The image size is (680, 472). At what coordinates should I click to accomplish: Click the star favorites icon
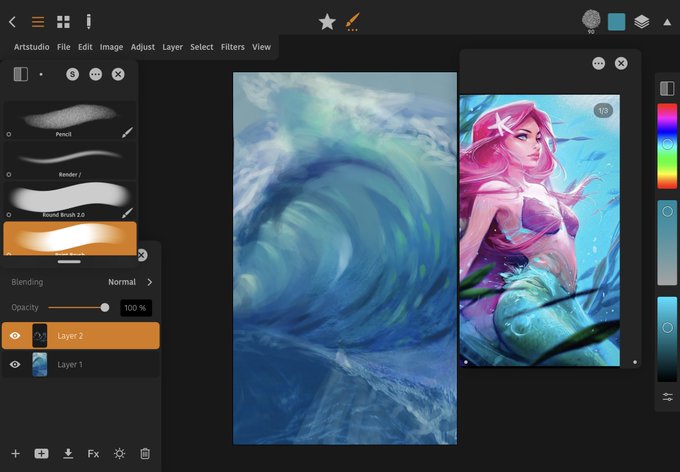pyautogui.click(x=327, y=22)
